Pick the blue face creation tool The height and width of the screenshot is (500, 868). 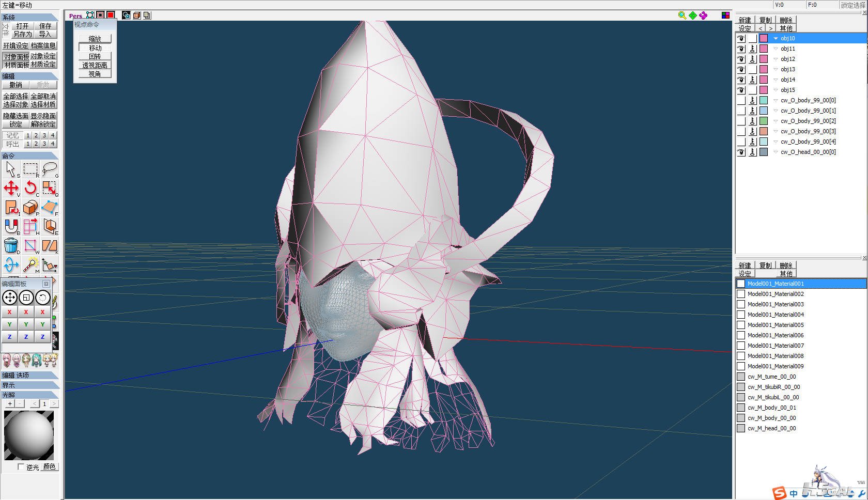coord(50,207)
